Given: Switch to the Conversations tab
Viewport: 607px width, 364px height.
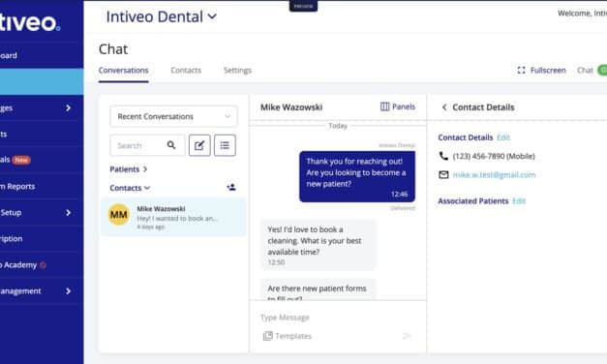Looking at the screenshot, I should (x=124, y=71).
